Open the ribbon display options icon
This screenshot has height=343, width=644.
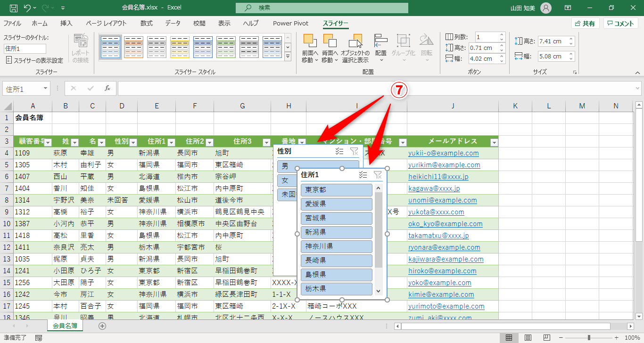pos(568,8)
